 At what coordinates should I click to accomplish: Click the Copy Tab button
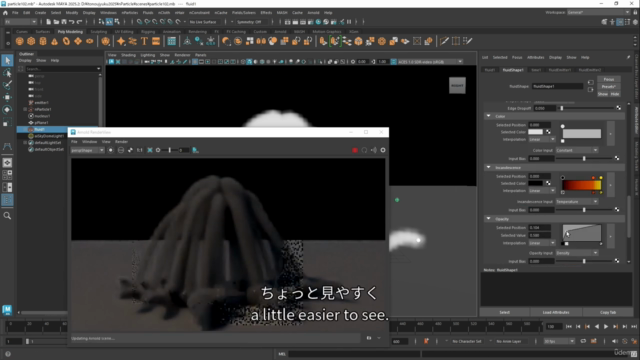tap(608, 312)
